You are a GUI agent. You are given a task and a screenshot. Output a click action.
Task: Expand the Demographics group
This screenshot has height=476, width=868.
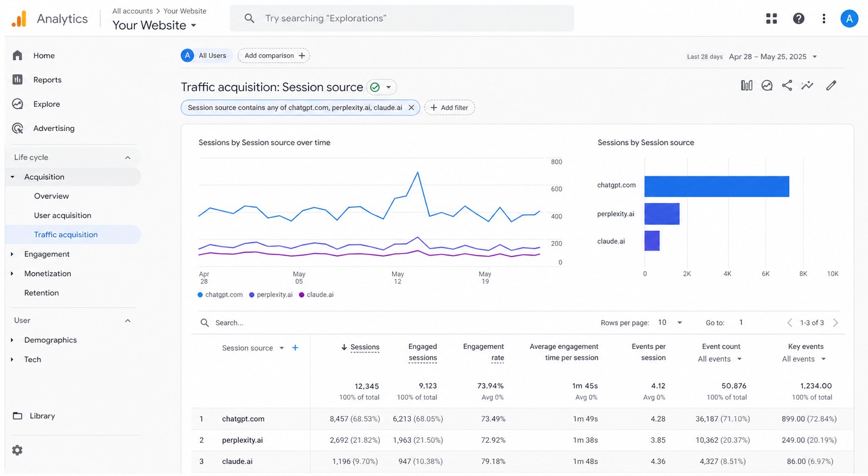12,340
